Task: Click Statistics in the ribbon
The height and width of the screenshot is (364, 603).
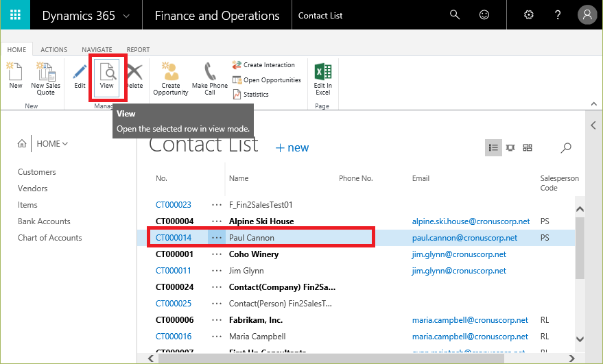Action: [251, 94]
